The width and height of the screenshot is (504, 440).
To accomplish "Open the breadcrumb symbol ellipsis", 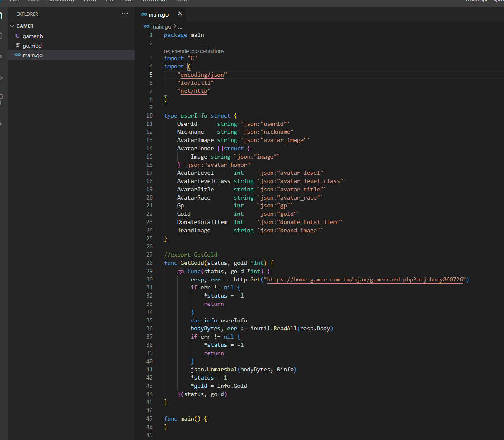I will 180,26.
